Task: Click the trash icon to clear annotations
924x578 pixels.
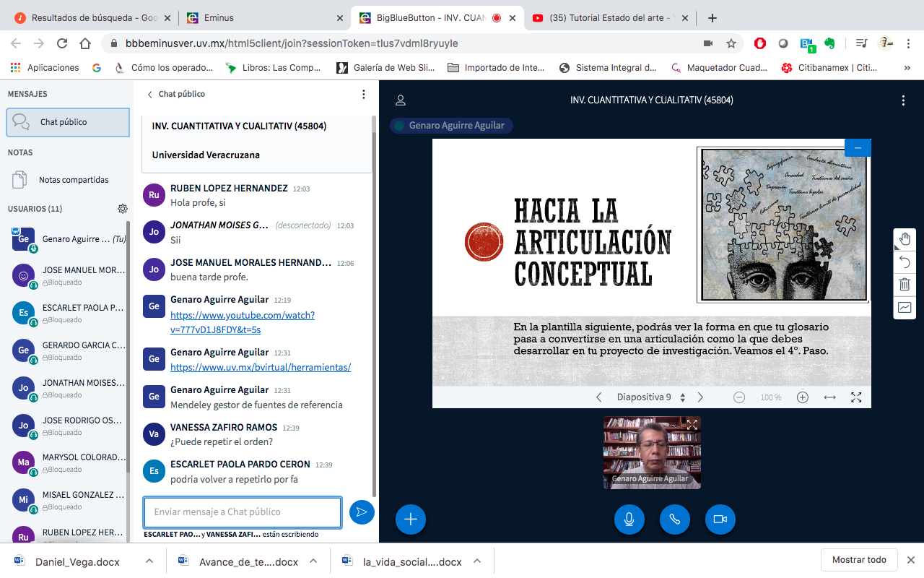Action: [x=905, y=285]
